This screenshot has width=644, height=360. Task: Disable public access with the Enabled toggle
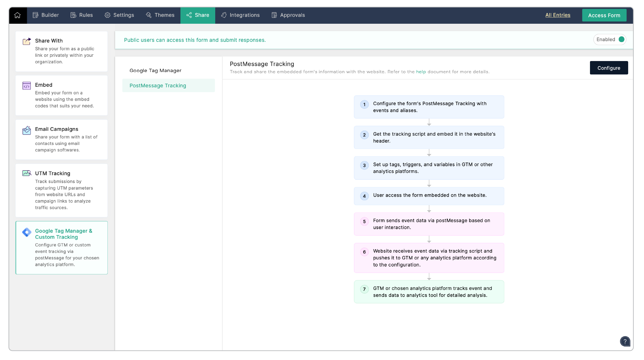point(621,40)
